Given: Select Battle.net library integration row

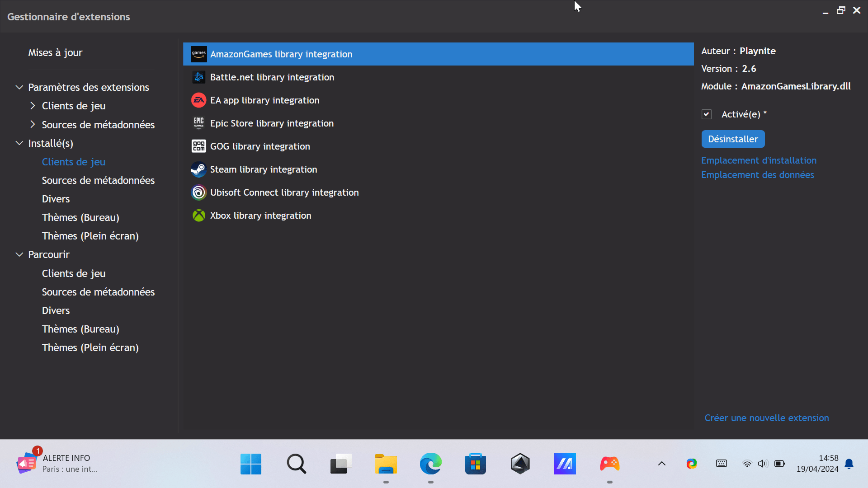Looking at the screenshot, I should click(438, 77).
